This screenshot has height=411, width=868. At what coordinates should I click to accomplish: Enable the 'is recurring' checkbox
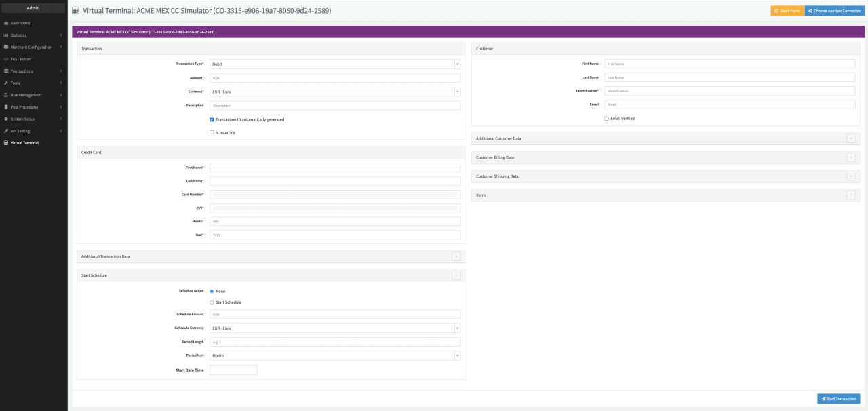(212, 132)
